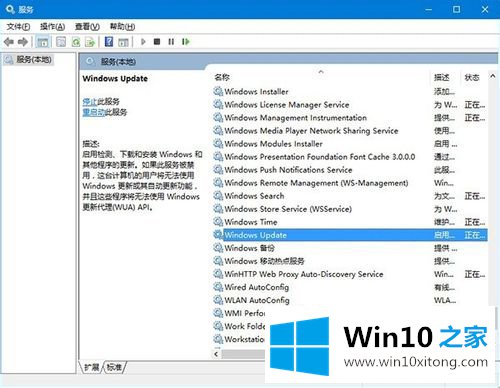Click the Start service play button

click(x=143, y=42)
